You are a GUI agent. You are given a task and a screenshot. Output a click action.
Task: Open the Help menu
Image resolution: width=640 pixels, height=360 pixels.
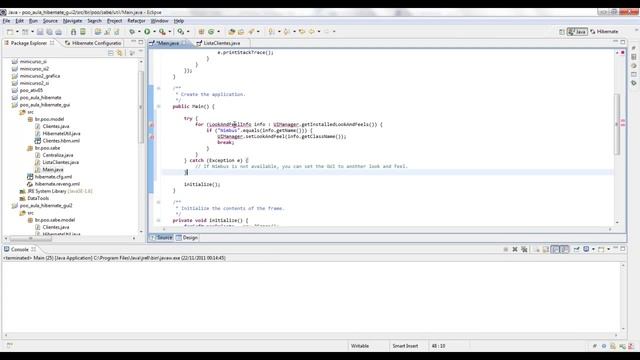coord(179,21)
